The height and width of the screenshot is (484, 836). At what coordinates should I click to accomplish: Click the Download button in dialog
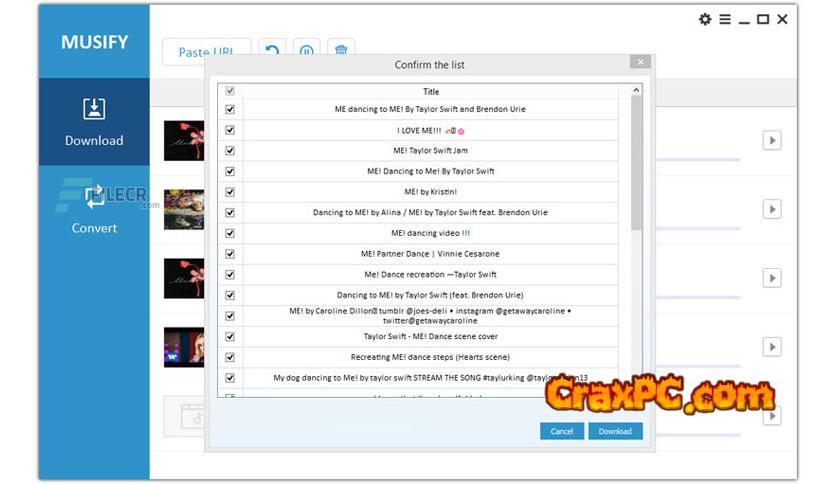click(x=615, y=431)
